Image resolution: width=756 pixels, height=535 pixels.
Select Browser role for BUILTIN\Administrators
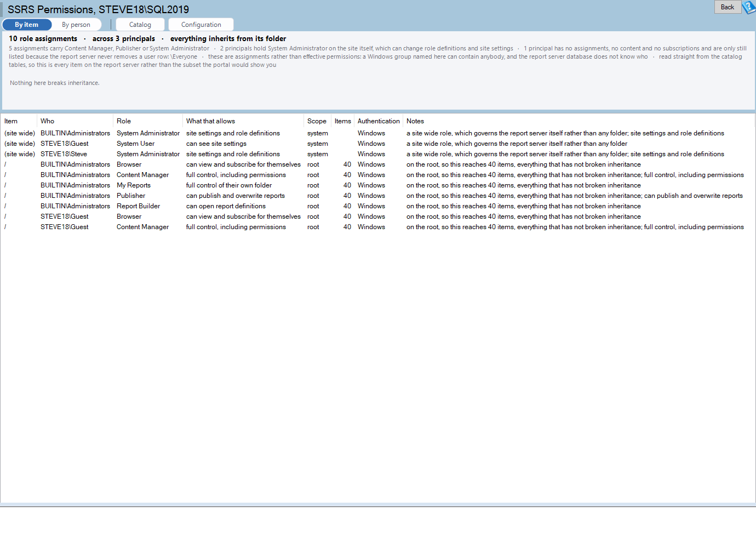pyautogui.click(x=129, y=164)
